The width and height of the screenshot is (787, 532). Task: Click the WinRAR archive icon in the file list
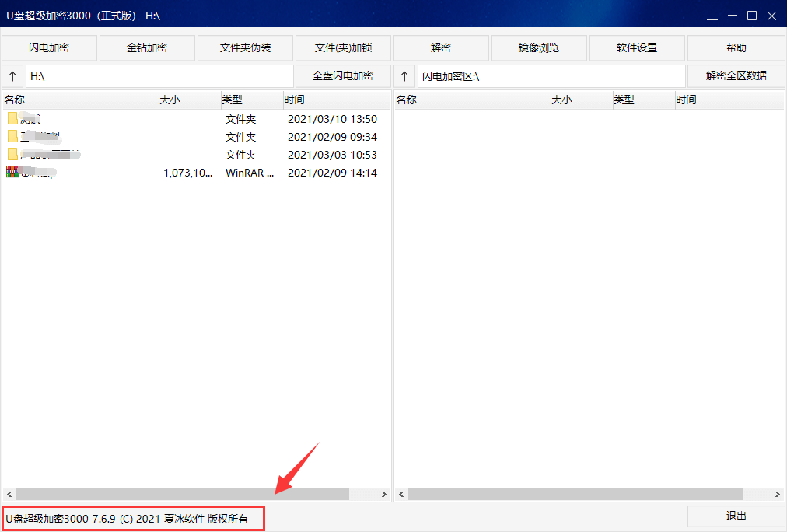(x=11, y=173)
